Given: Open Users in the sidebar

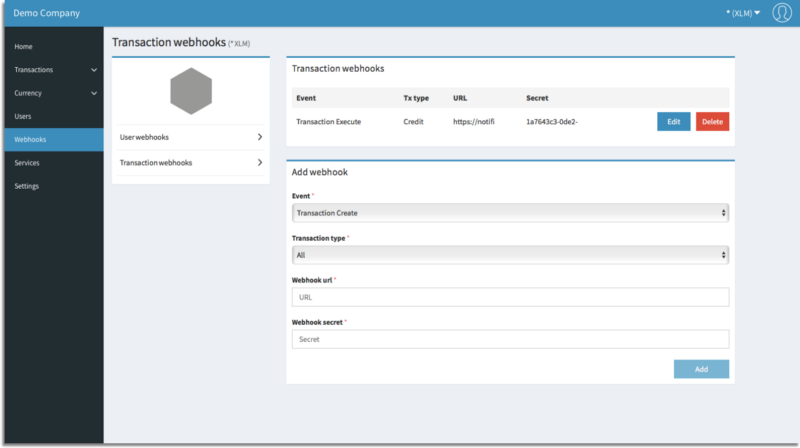Looking at the screenshot, I should pos(22,116).
